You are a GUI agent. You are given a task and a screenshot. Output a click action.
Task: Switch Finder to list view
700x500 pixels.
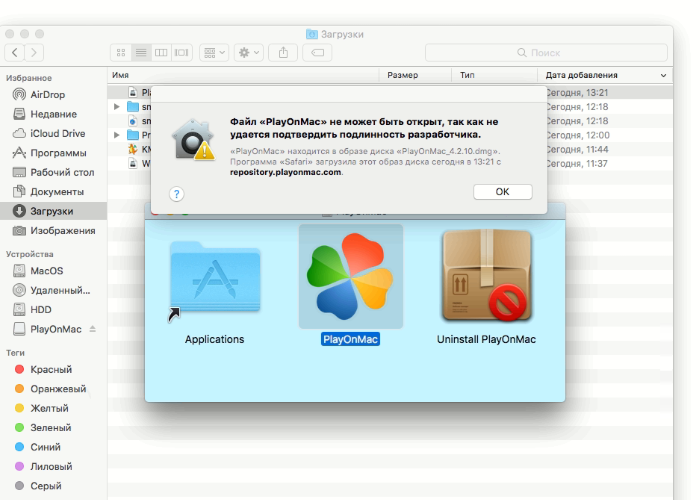pyautogui.click(x=141, y=53)
